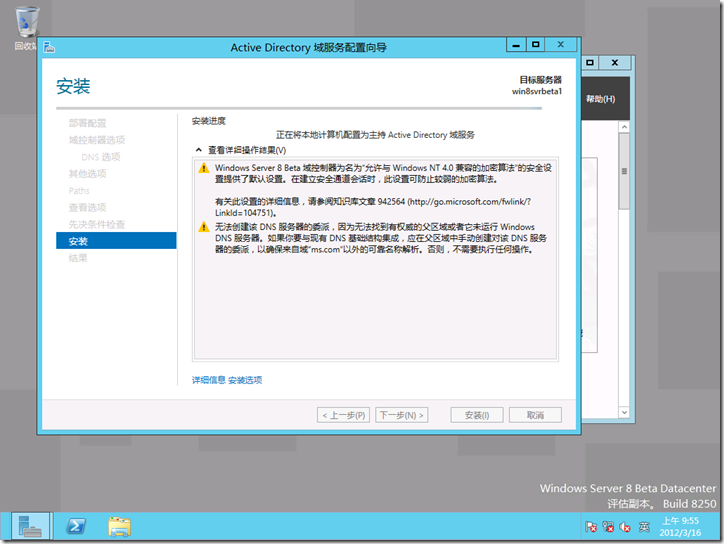Collapse 查看详细操作结果(V) section
The image size is (724, 544).
(x=199, y=150)
